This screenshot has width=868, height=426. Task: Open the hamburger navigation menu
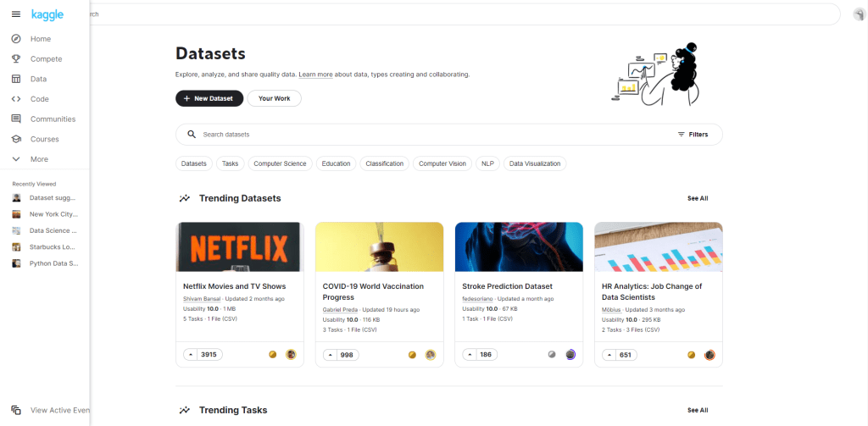[x=16, y=14]
